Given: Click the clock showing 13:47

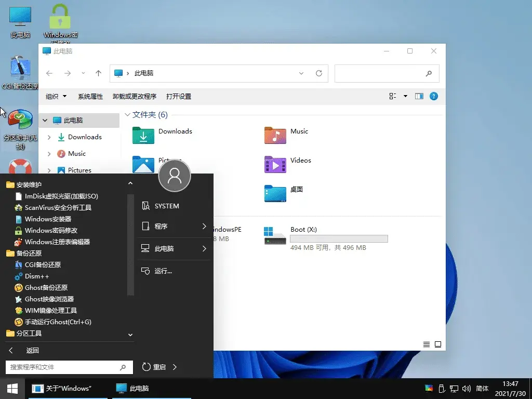Looking at the screenshot, I should (510, 384).
